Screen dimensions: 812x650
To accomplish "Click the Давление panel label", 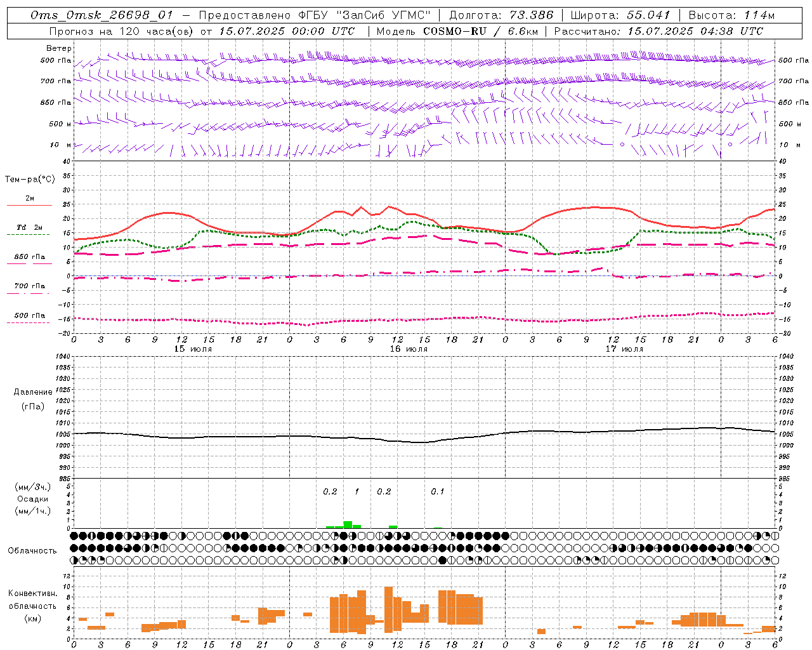I will pyautogui.click(x=32, y=392).
